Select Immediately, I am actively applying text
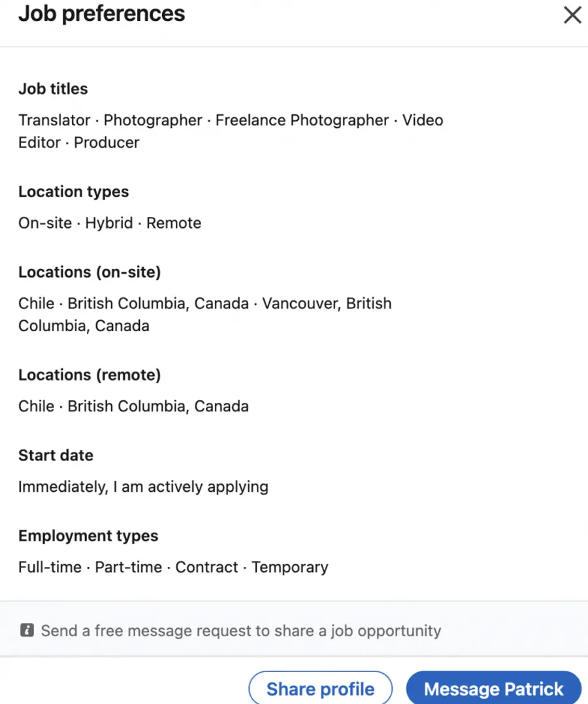The image size is (588, 704). [x=143, y=487]
